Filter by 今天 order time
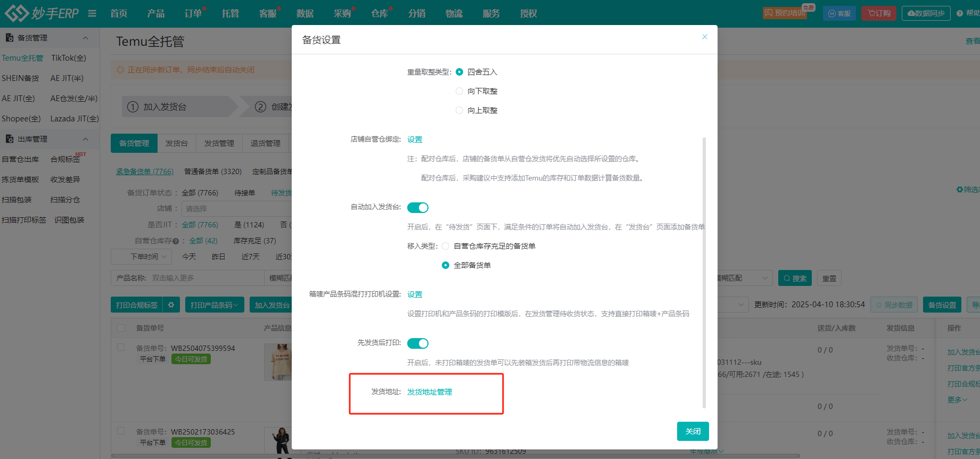Screen dimensions: 980x459 (189, 257)
